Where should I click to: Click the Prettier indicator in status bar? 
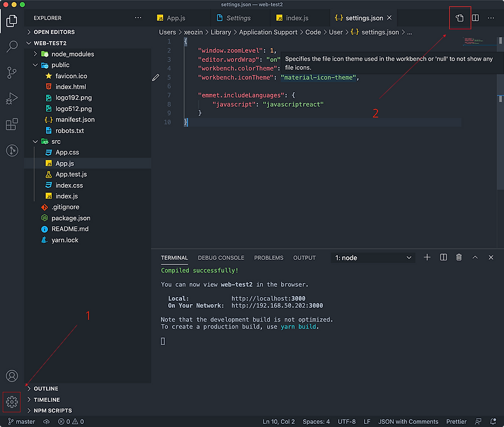(456, 421)
